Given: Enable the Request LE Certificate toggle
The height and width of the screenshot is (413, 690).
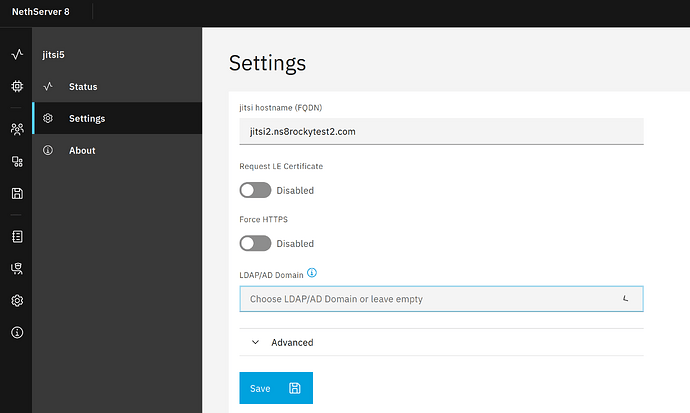Looking at the screenshot, I should pos(255,190).
